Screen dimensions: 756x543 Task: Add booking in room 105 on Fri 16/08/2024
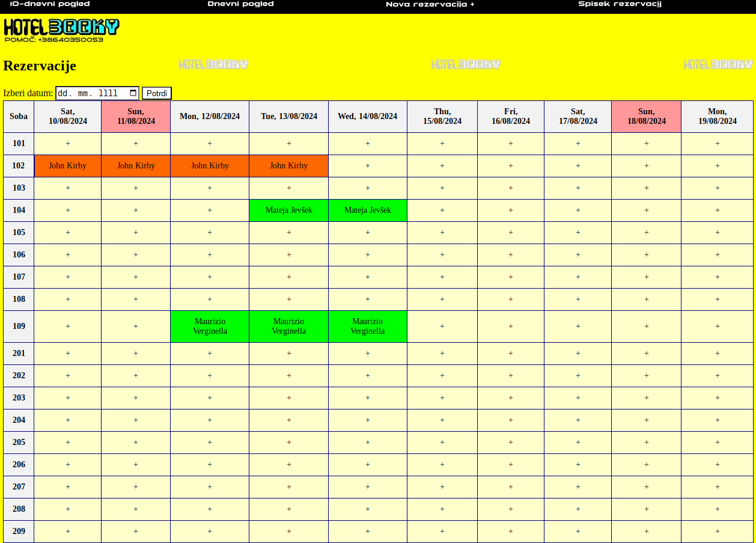click(511, 233)
